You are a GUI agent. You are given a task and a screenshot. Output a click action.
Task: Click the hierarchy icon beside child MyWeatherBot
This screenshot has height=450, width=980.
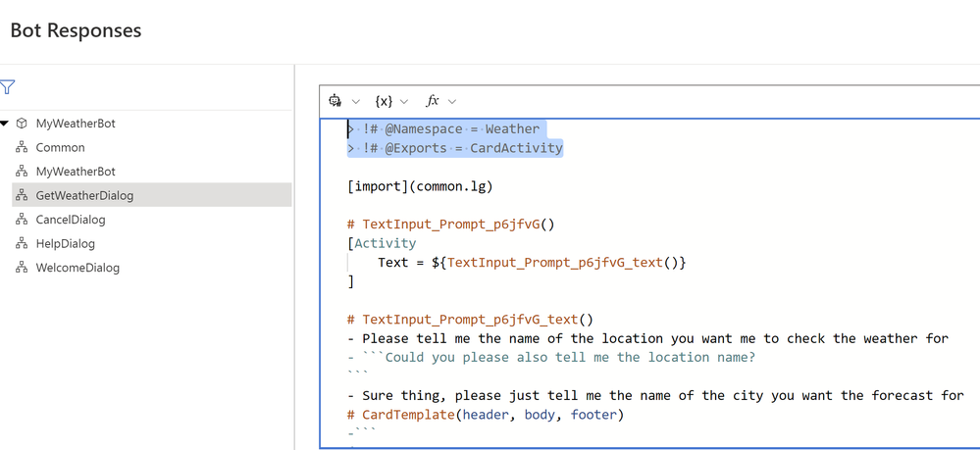(22, 172)
